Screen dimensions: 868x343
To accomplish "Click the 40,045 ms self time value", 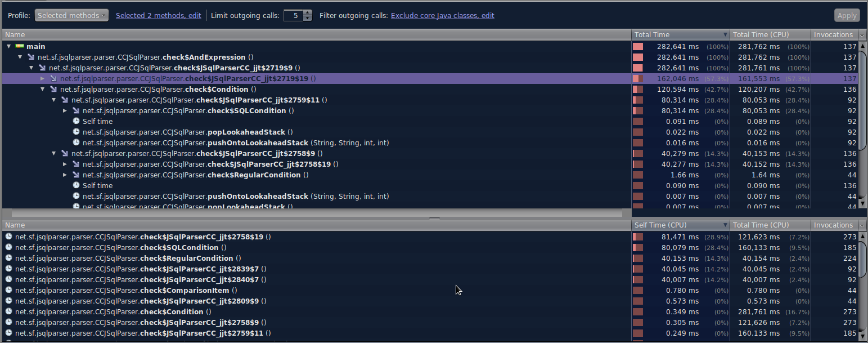I will pos(680,269).
